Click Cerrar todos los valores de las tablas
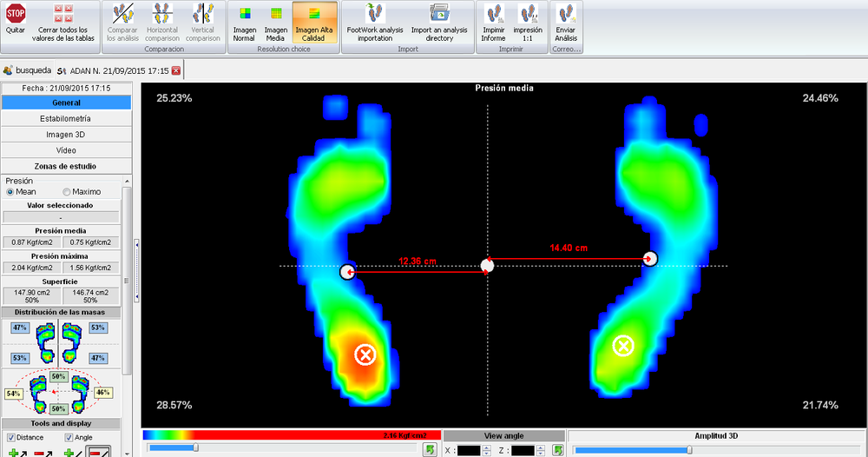This screenshot has width=868, height=457. point(63,21)
